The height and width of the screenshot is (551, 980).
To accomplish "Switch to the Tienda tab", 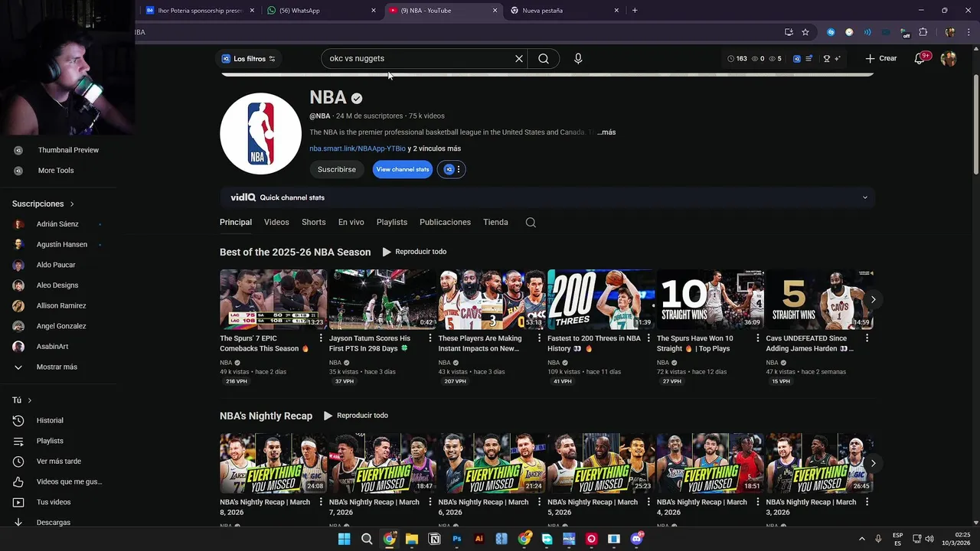I will point(495,222).
